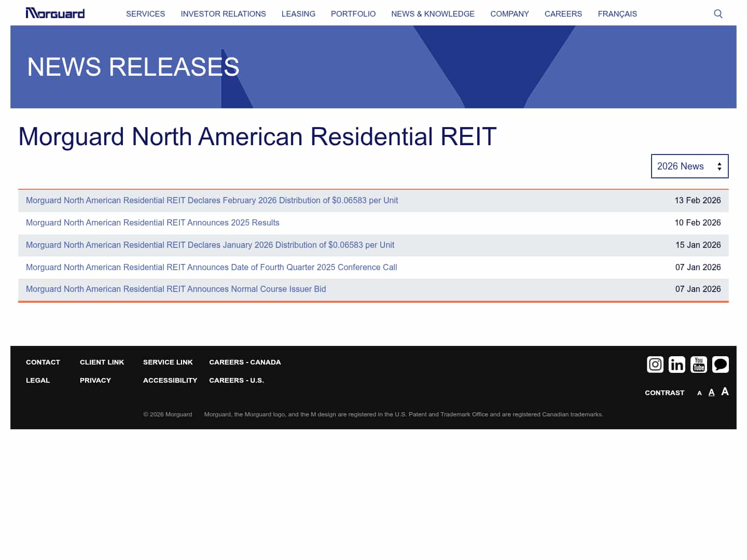Open the 2026 News year dropdown
The image size is (747, 560).
click(x=689, y=166)
